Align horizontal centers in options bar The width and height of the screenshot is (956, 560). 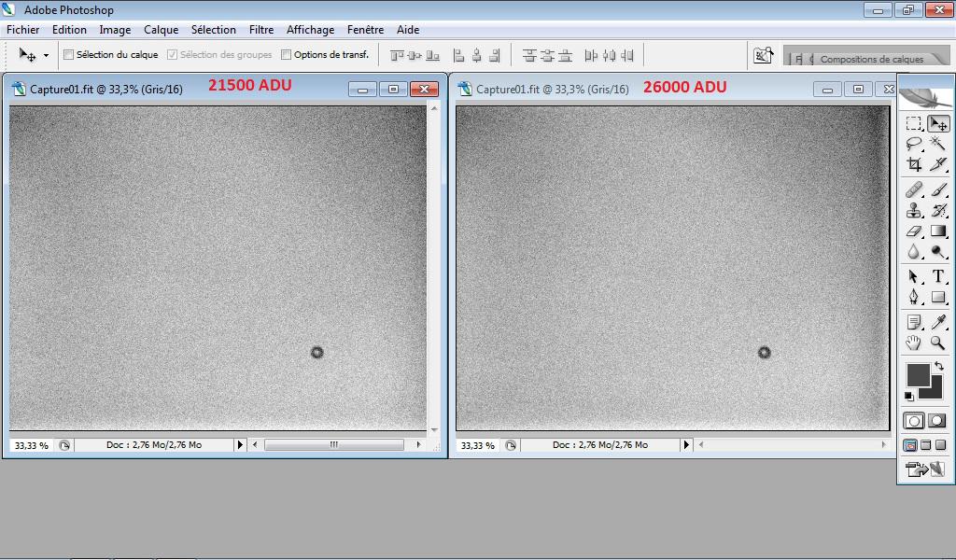477,55
